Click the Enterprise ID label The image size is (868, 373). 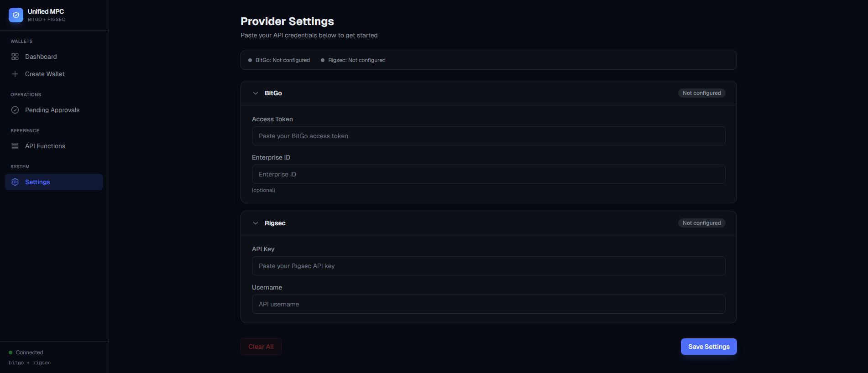271,157
